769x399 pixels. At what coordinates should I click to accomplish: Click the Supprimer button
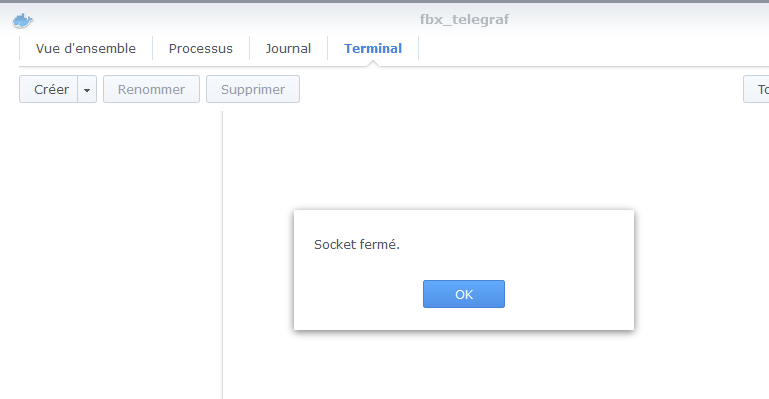point(253,89)
